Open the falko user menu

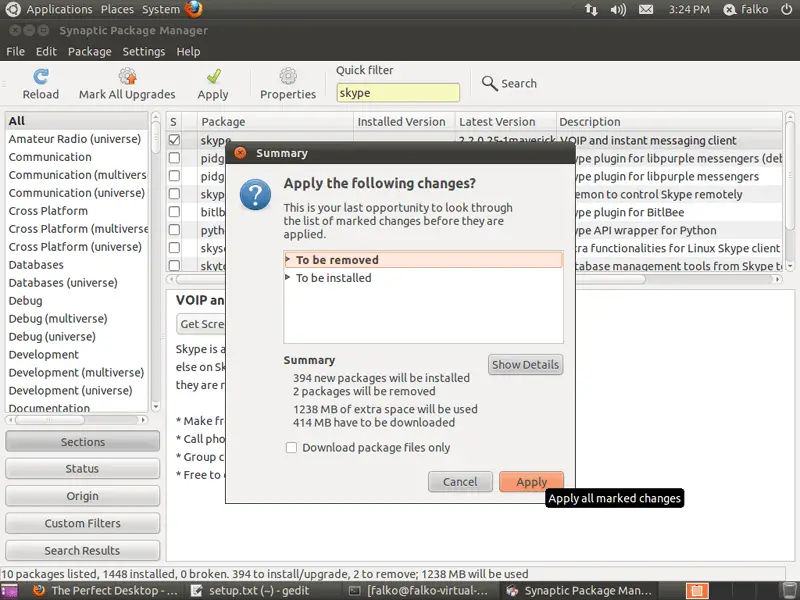[745, 9]
